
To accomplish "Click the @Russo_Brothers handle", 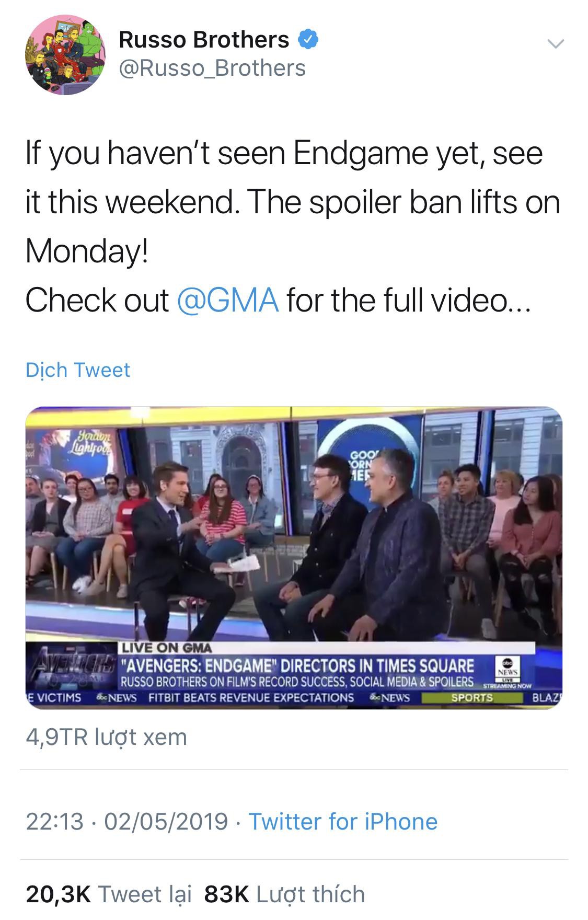I will (212, 68).
